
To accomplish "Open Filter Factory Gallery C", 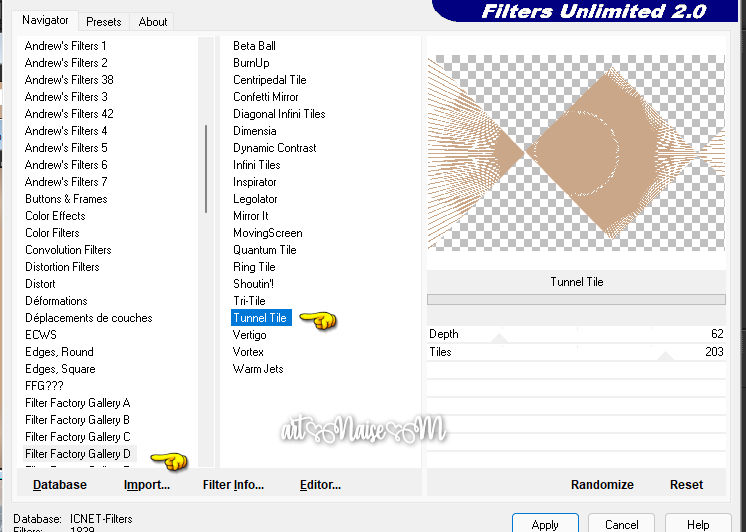I will 78,437.
